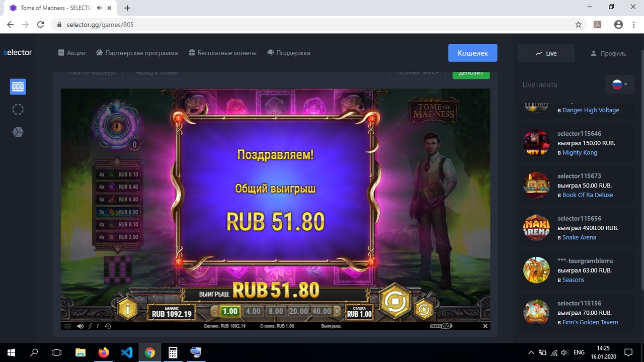Decrease the bet with minus button

tap(215, 311)
